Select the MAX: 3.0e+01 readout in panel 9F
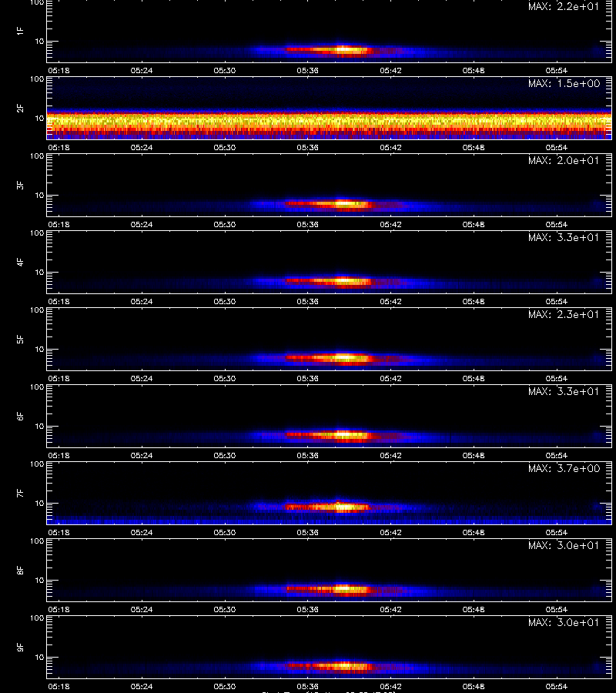Image resolution: width=616 pixels, height=693 pixels. pos(564,622)
